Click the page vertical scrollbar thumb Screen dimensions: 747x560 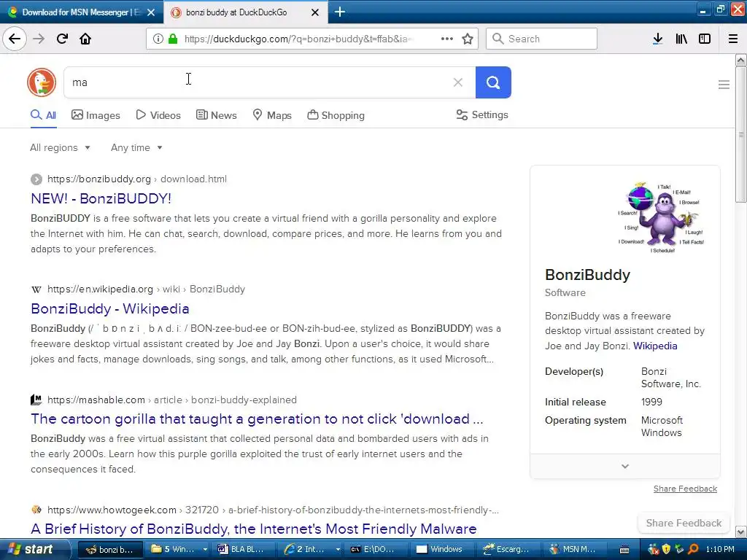740,135
